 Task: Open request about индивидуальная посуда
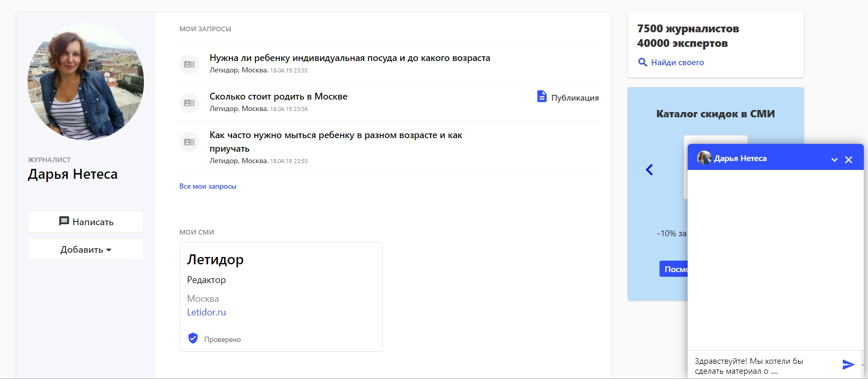[x=349, y=58]
